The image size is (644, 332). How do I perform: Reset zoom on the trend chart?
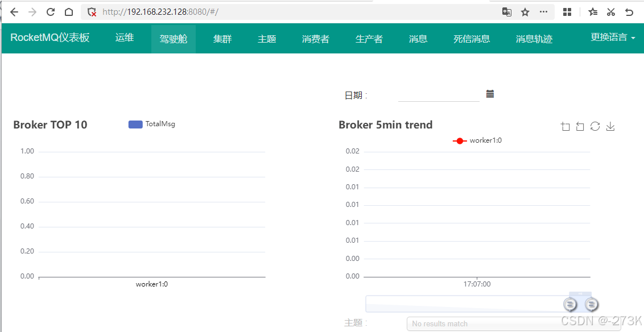[x=580, y=126]
